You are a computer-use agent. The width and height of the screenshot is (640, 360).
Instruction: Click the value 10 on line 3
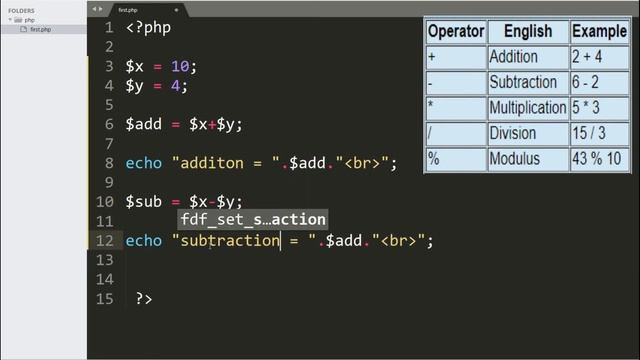(180, 66)
